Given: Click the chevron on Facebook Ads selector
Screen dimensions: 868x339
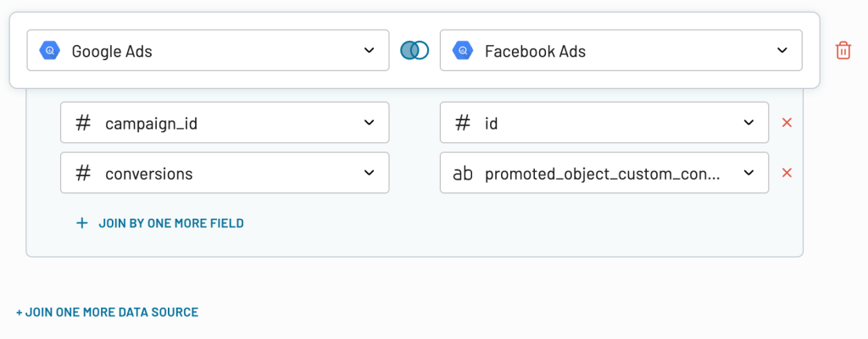Looking at the screenshot, I should pos(782,50).
